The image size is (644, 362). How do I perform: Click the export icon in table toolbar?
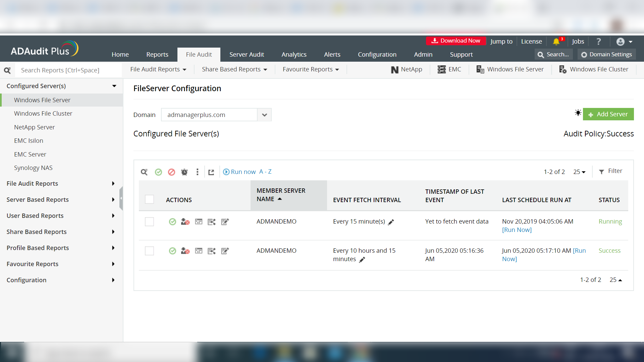coord(211,172)
